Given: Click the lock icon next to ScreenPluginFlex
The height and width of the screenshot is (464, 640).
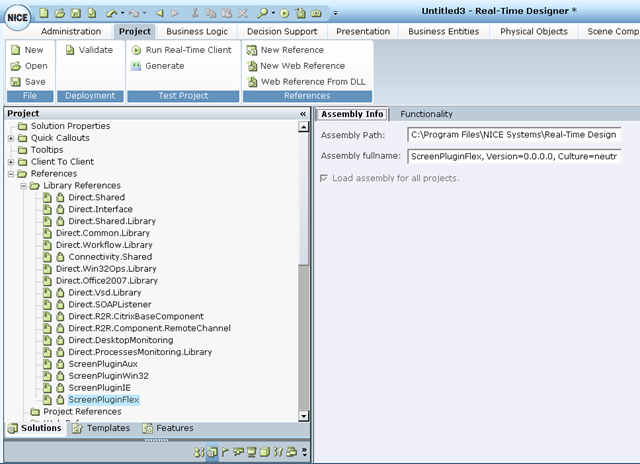Looking at the screenshot, I should click(60, 400).
